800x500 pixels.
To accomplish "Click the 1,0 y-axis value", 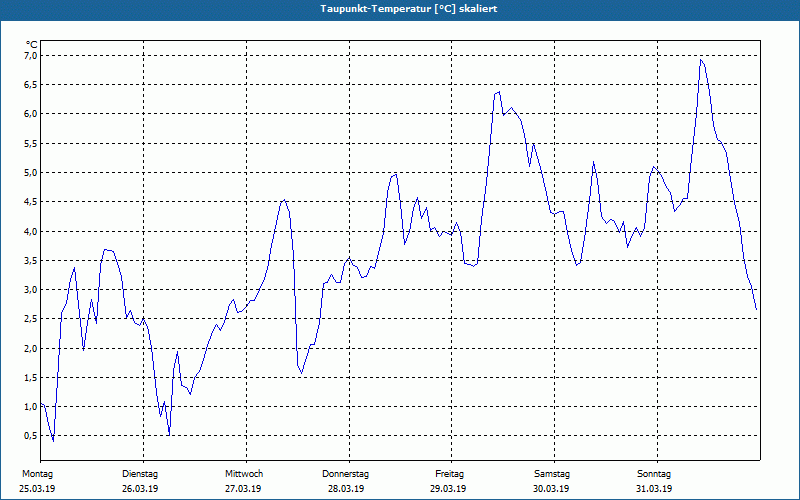I will point(31,407).
